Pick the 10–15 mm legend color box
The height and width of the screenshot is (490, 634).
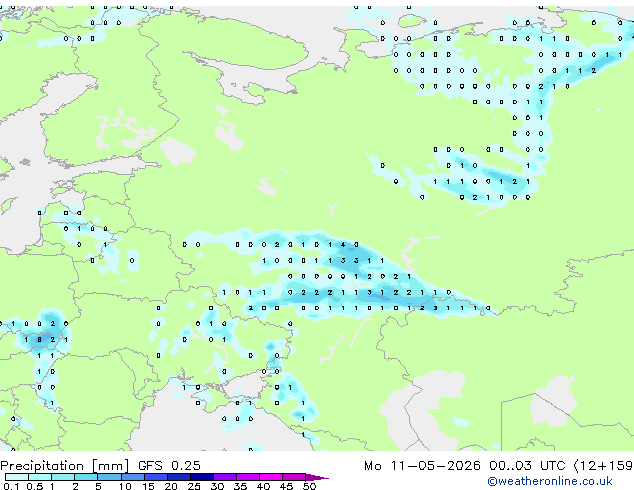pos(132,477)
